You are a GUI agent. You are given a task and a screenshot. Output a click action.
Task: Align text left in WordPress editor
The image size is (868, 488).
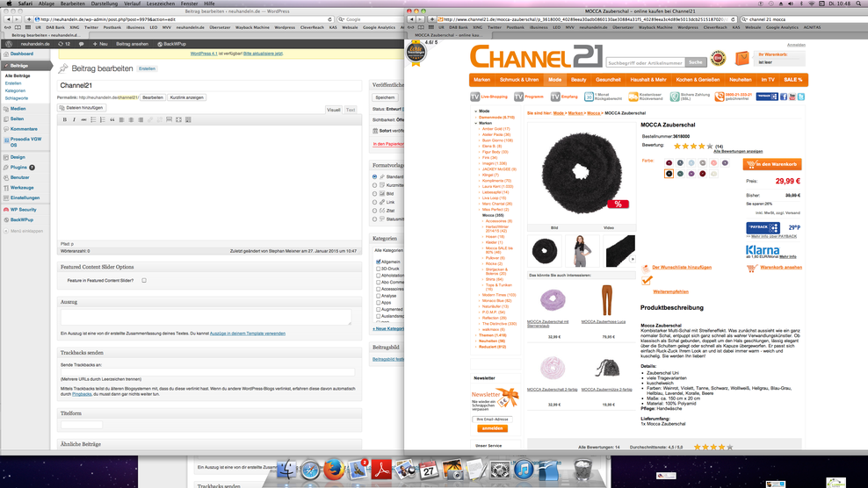(x=122, y=119)
